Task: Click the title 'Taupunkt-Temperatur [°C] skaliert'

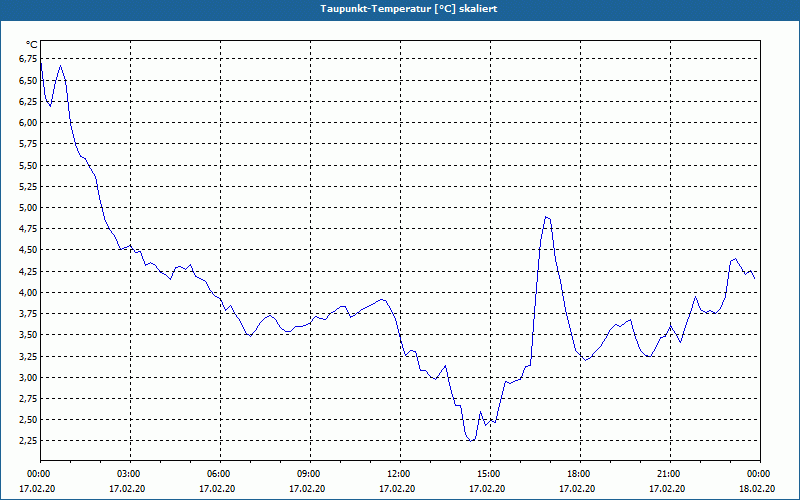Action: pos(409,9)
